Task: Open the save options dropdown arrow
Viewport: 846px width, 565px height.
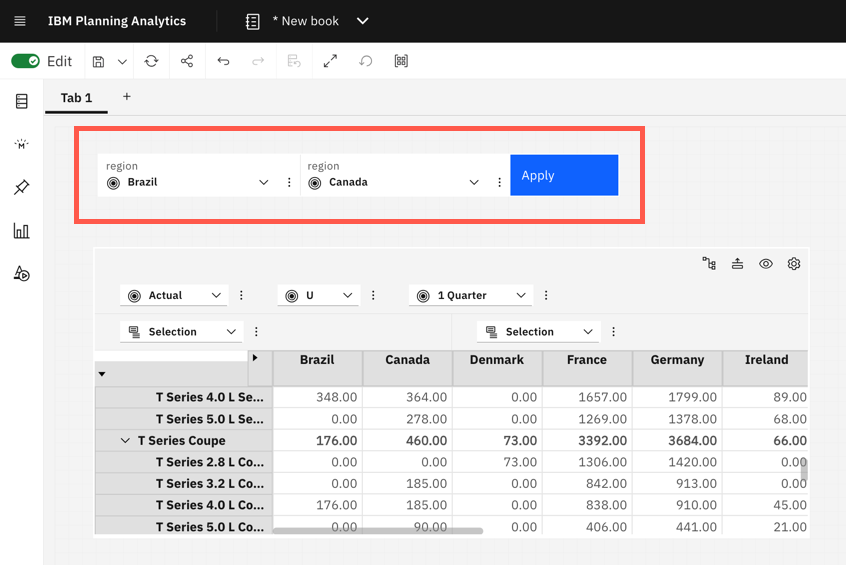Action: [122, 62]
